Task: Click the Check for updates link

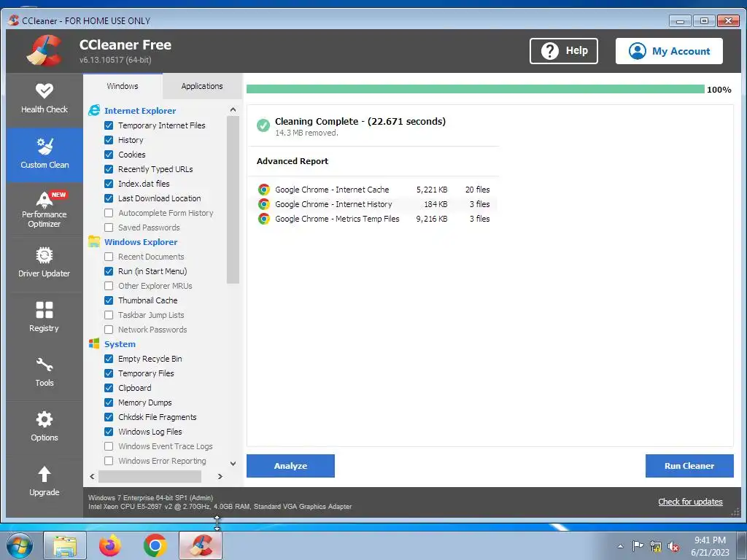Action: pyautogui.click(x=690, y=502)
